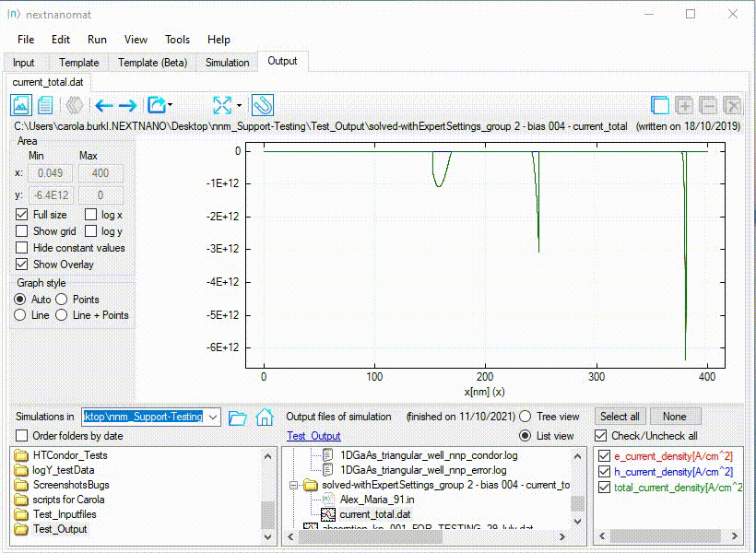Viewport: 756px width, 553px height.
Task: Uncheck the Show Overlay checkbox
Action: click(x=22, y=265)
